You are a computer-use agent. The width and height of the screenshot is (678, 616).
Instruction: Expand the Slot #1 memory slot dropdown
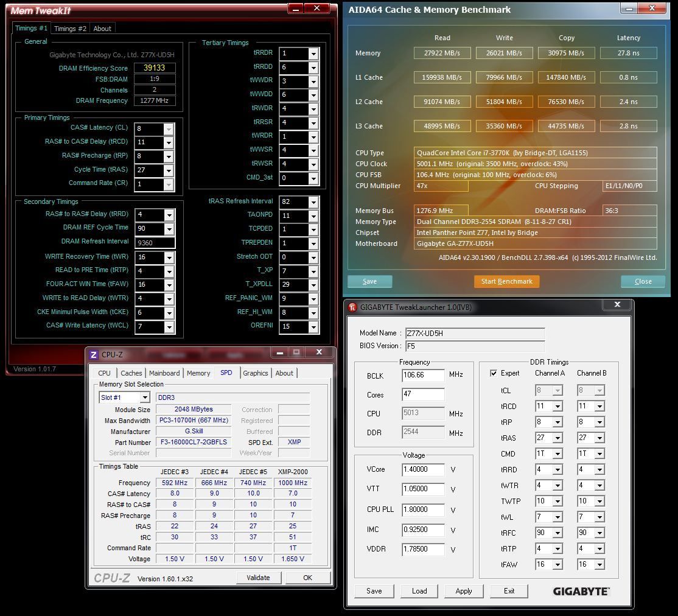click(144, 397)
